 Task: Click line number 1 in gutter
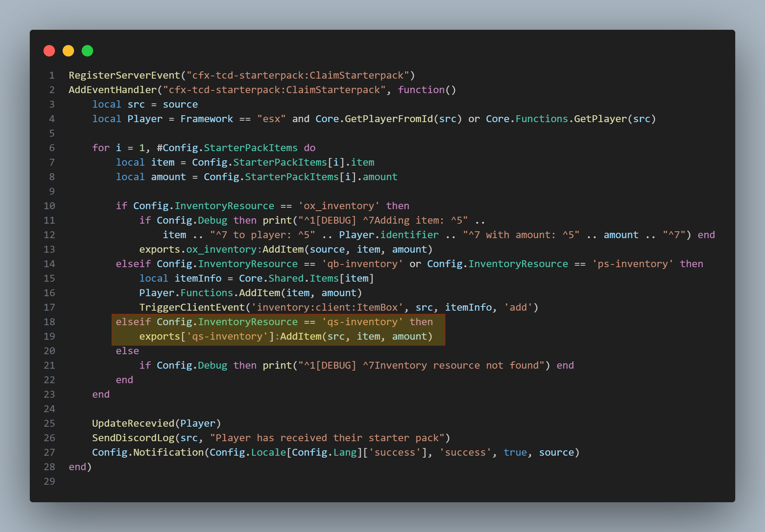(52, 75)
